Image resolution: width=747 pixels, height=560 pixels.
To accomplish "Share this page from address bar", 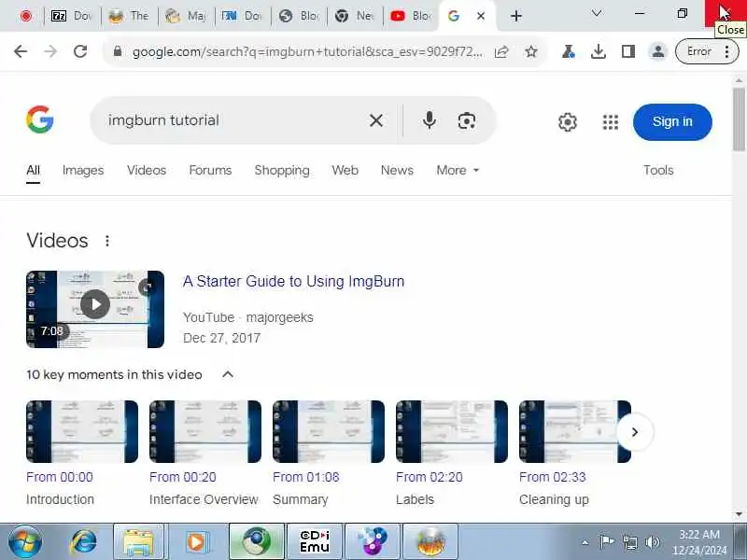I will (501, 51).
